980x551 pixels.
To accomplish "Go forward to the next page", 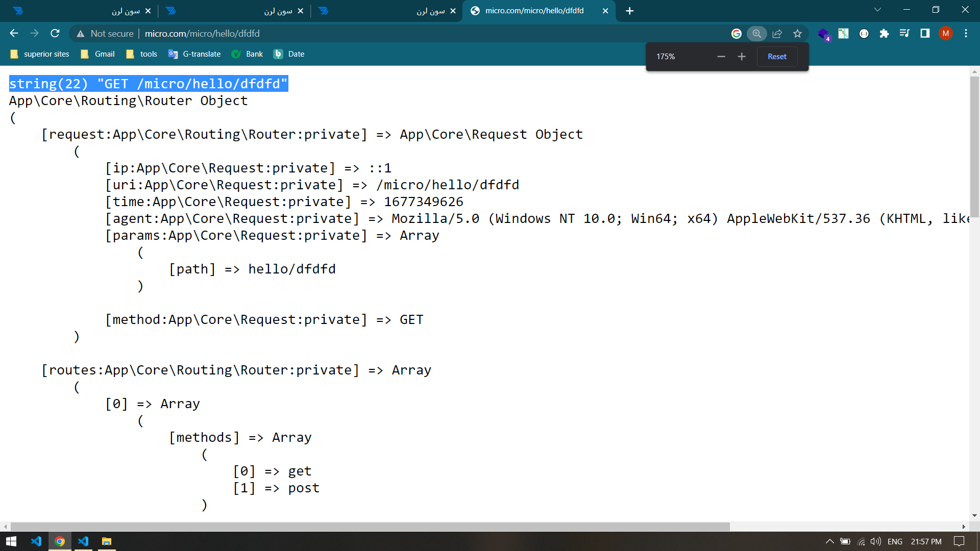I will pos(34,33).
